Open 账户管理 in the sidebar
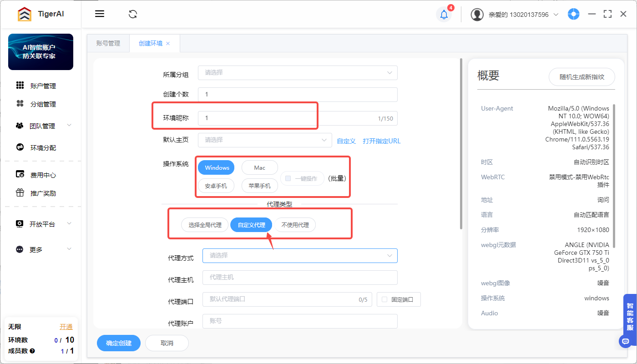637x364 pixels. point(43,86)
